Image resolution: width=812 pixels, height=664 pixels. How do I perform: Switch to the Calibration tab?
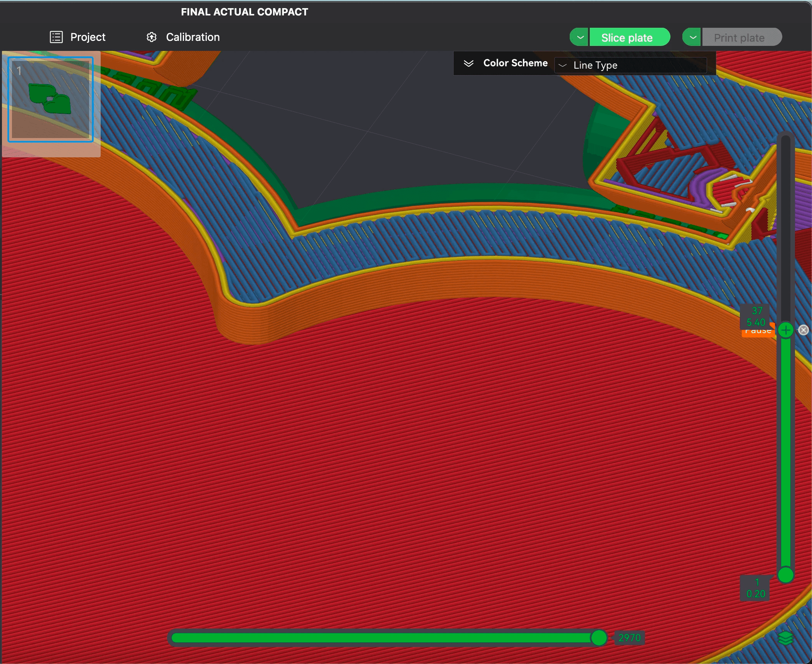[192, 37]
